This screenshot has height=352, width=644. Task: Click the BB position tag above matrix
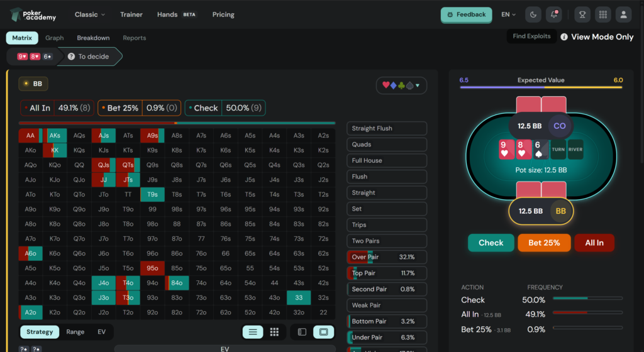tap(33, 84)
